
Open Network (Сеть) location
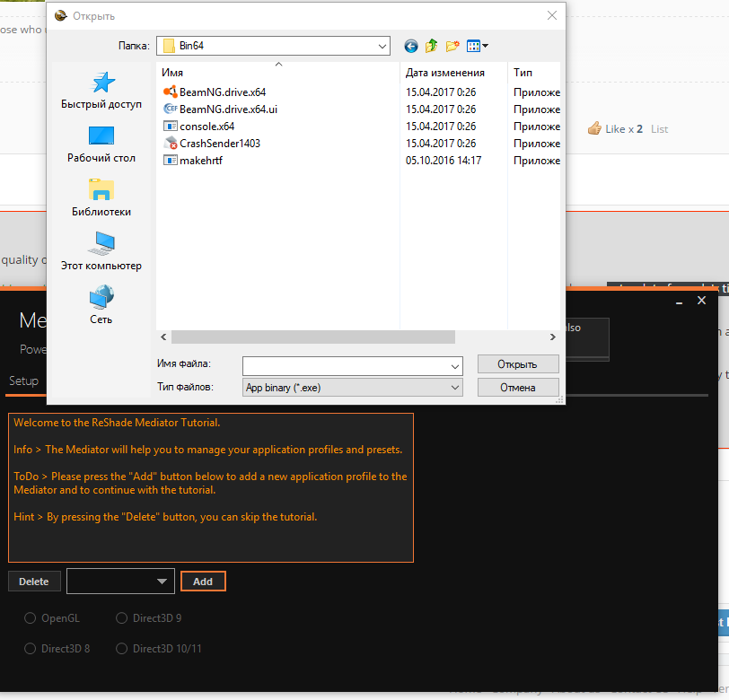[x=101, y=305]
